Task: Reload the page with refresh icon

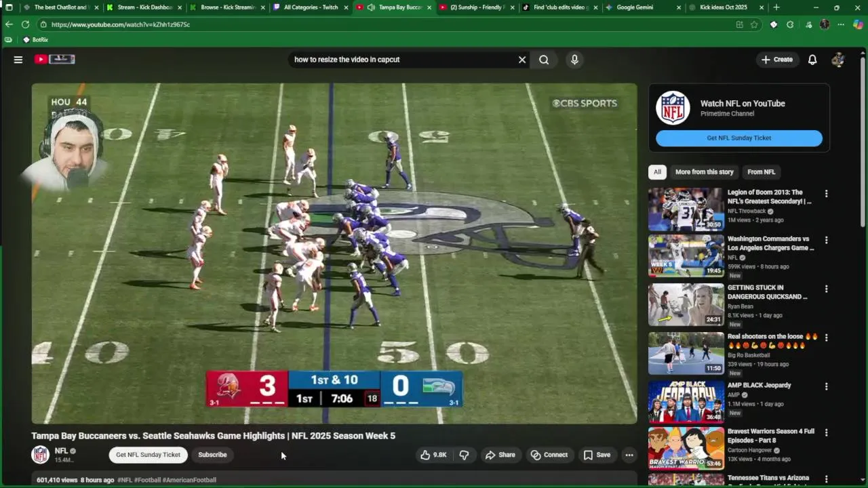Action: pos(25,24)
